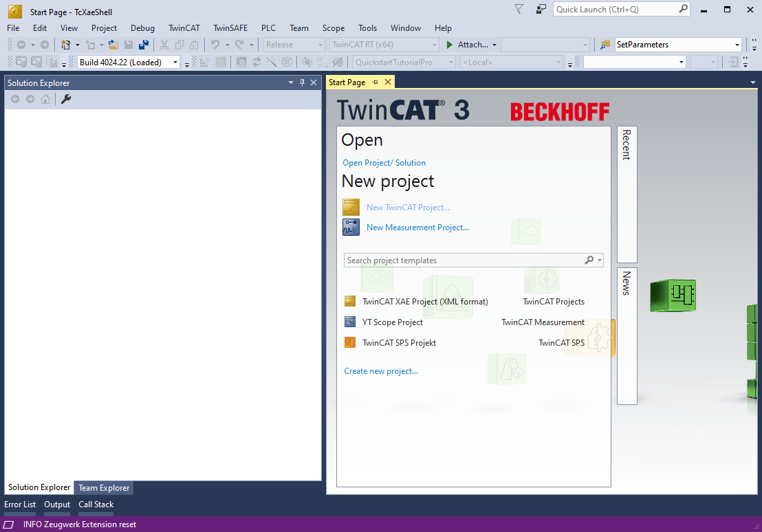
Task: Open the Release configuration dropdown
Action: (294, 45)
